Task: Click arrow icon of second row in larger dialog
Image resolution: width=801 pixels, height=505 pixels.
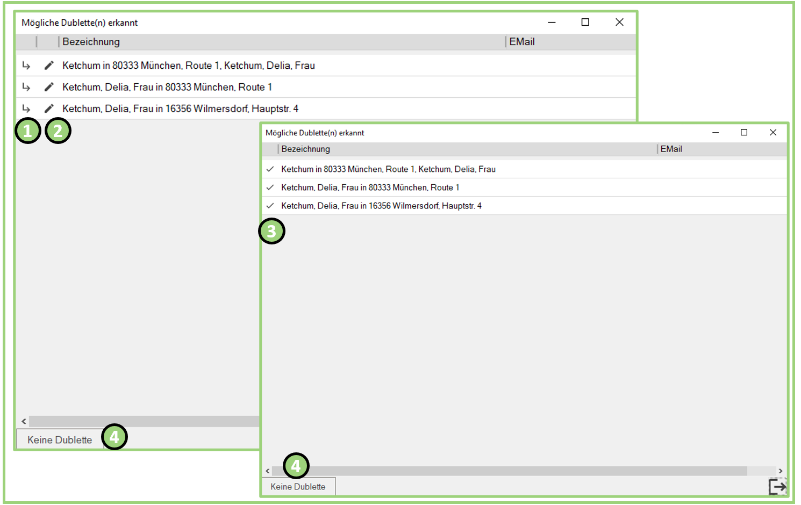Action: click(26, 87)
